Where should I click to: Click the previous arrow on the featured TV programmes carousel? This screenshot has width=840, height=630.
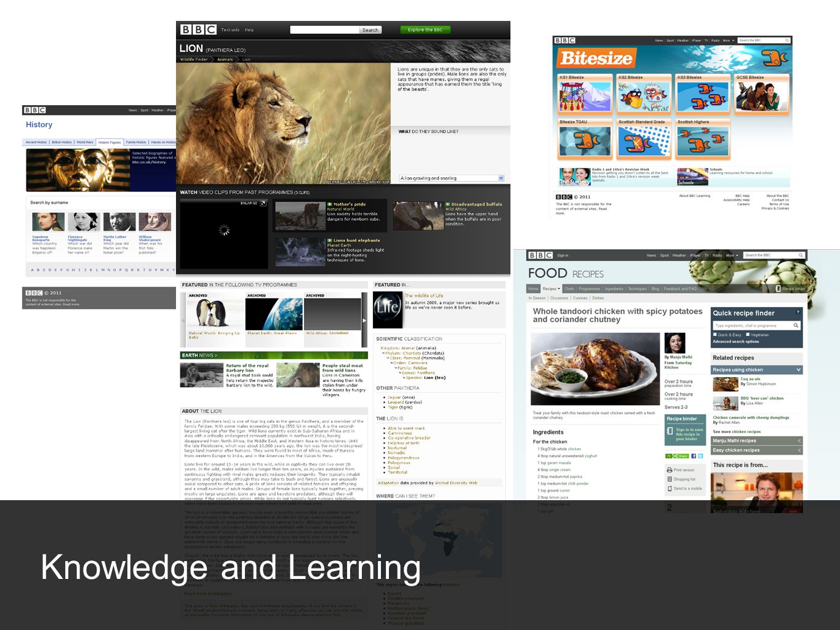(183, 320)
